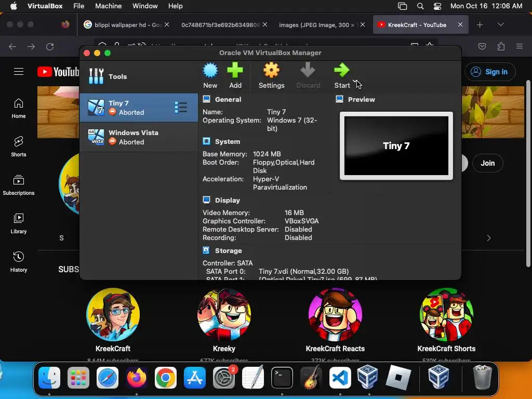532x399 pixels.
Task: Open YouTube Shorts in sidebar
Action: [x=19, y=147]
